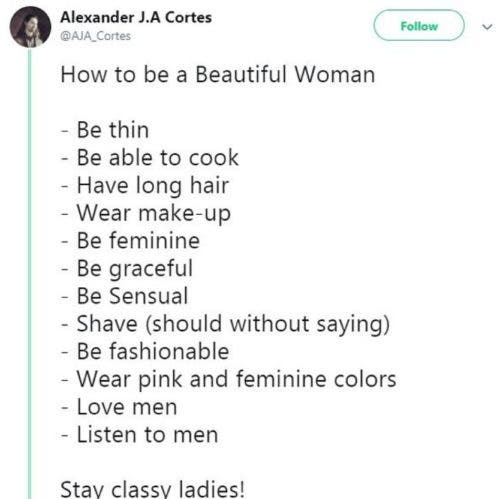This screenshot has width=500, height=499.
Task: Open the @AJA_Cortes handle link
Action: click(95, 36)
